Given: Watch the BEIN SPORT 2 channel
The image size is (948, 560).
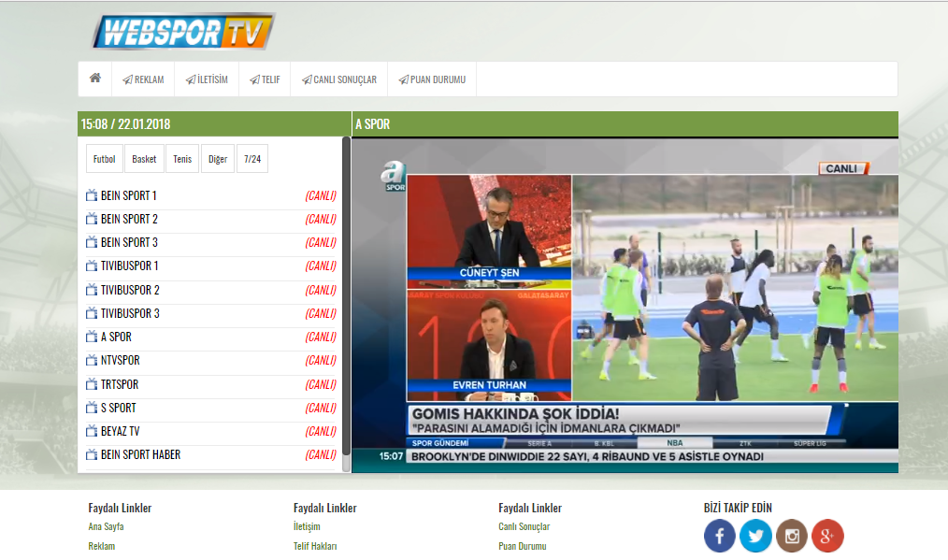Looking at the screenshot, I should (x=129, y=219).
